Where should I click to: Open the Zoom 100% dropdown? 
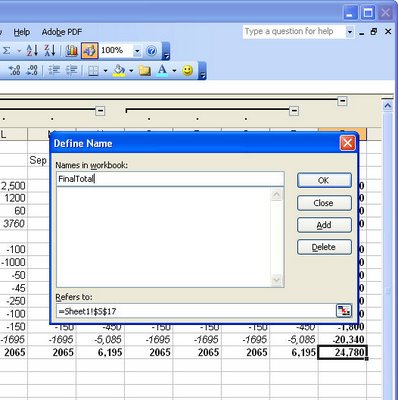click(137, 51)
